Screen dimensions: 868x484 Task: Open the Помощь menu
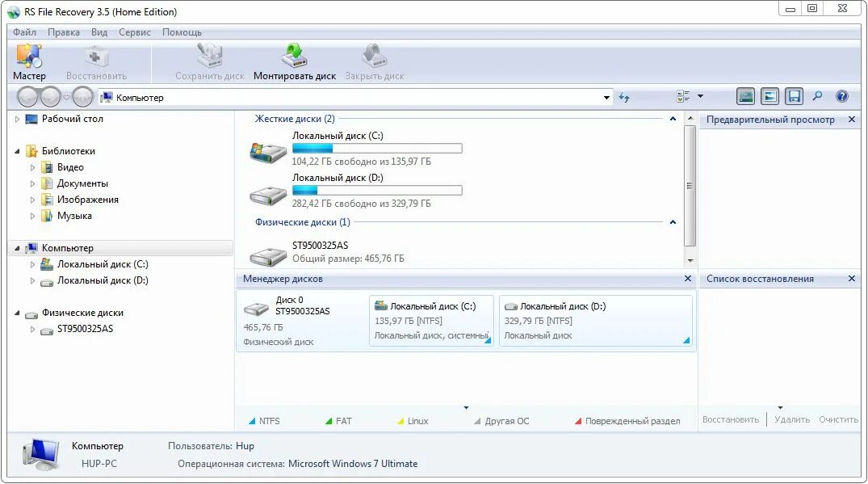pyautogui.click(x=182, y=32)
